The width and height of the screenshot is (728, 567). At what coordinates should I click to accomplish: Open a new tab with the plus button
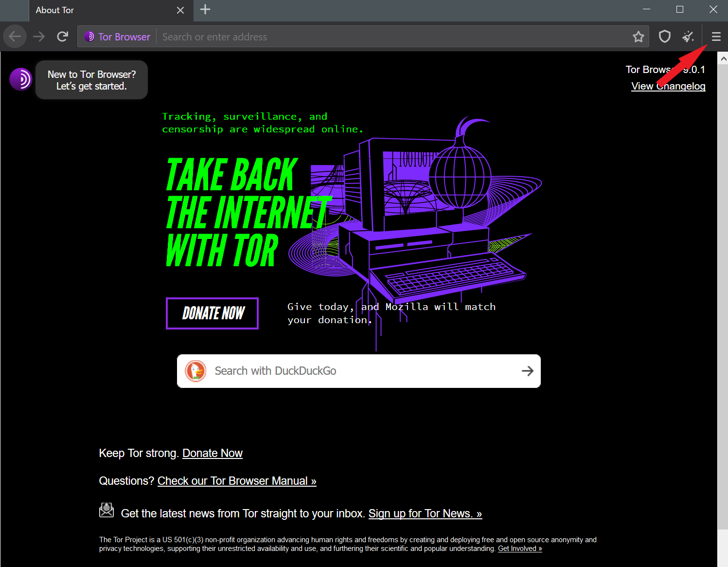(205, 9)
